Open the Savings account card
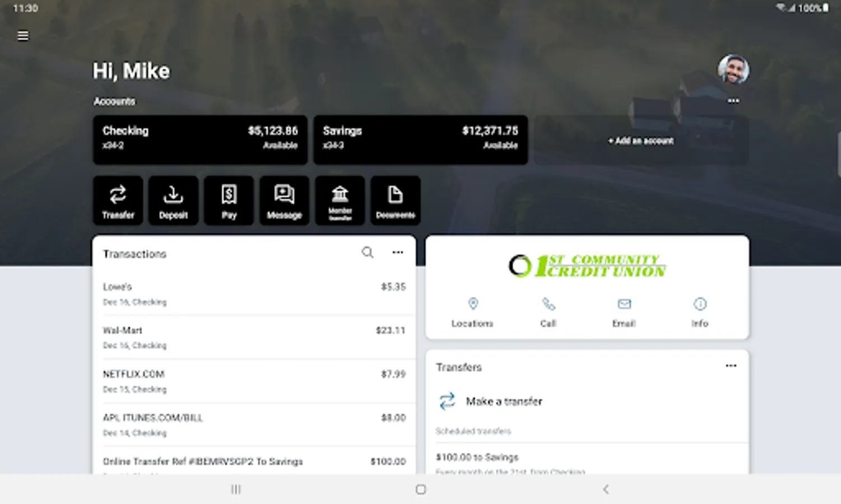This screenshot has height=504, width=841. pos(420,139)
